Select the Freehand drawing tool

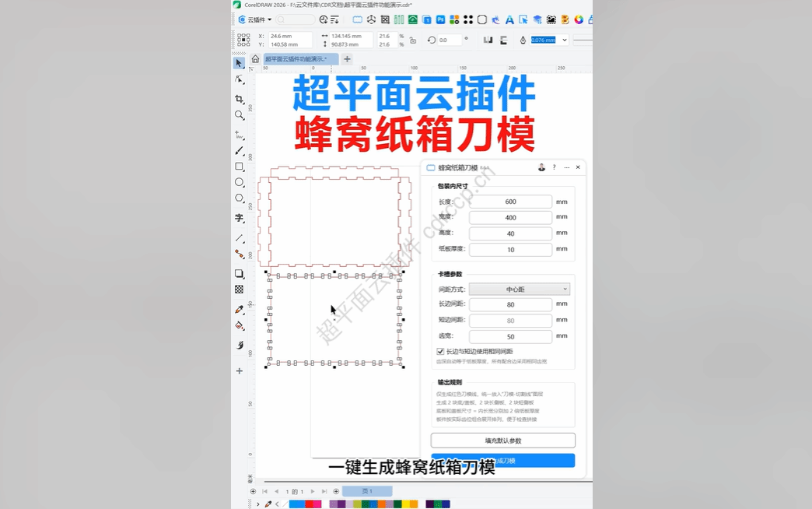pos(239,135)
